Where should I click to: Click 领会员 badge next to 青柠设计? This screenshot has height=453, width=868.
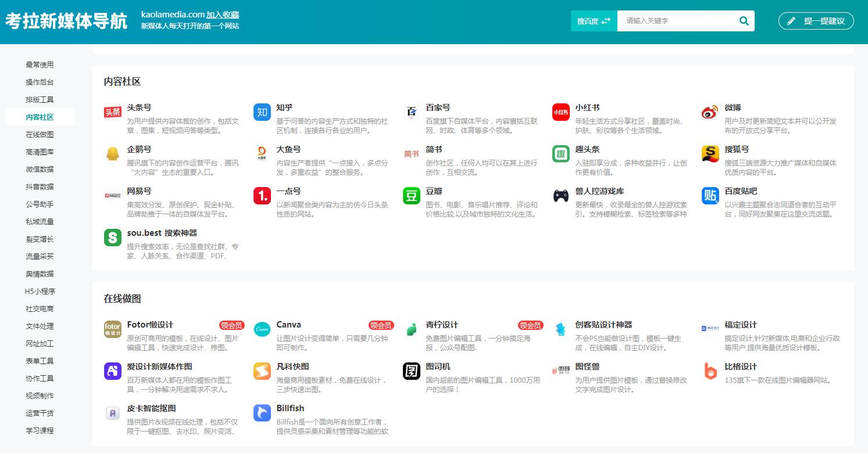click(x=530, y=325)
